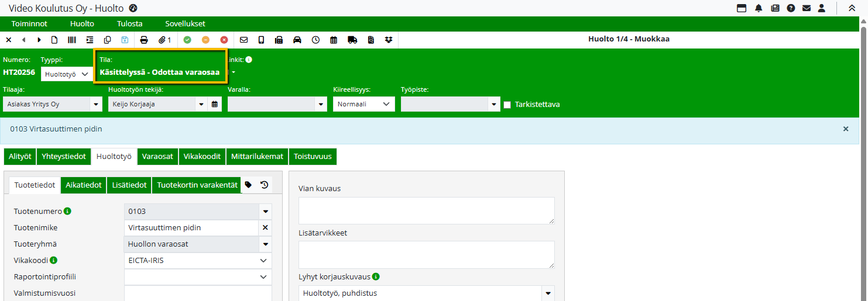Expand the Tilaaja customer dropdown
868x301 pixels.
[x=96, y=105]
